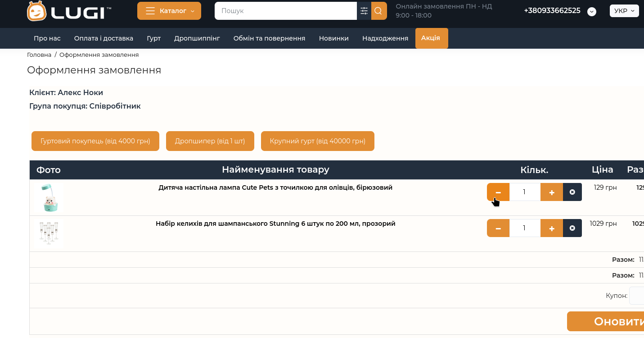Open the Каталог dropdown menu
Viewport: 644px width, 338px height.
pyautogui.click(x=169, y=11)
